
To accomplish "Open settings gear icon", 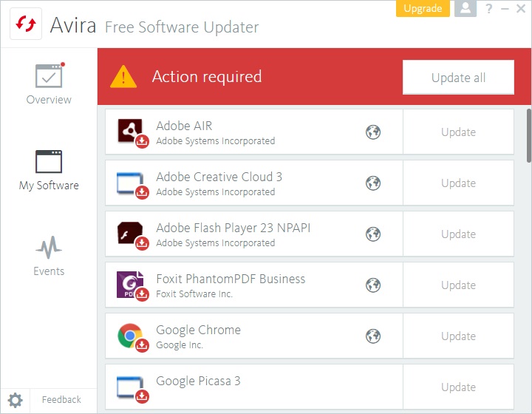I will (16, 401).
